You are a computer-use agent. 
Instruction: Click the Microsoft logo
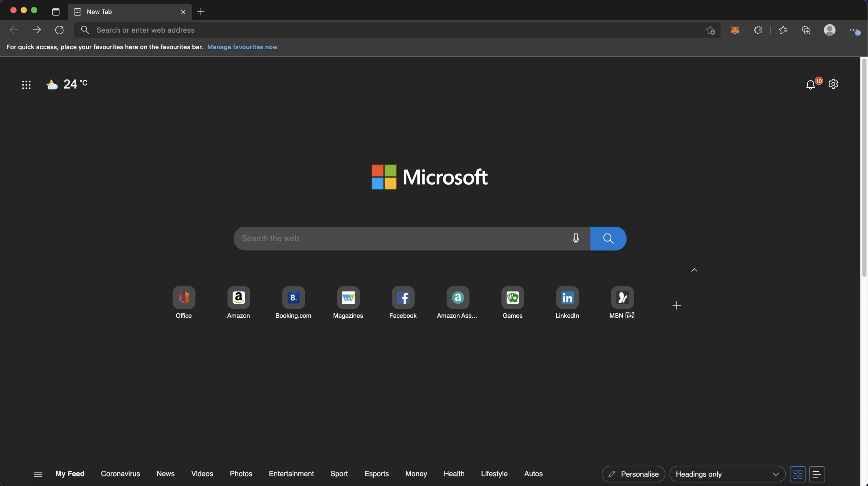click(430, 177)
